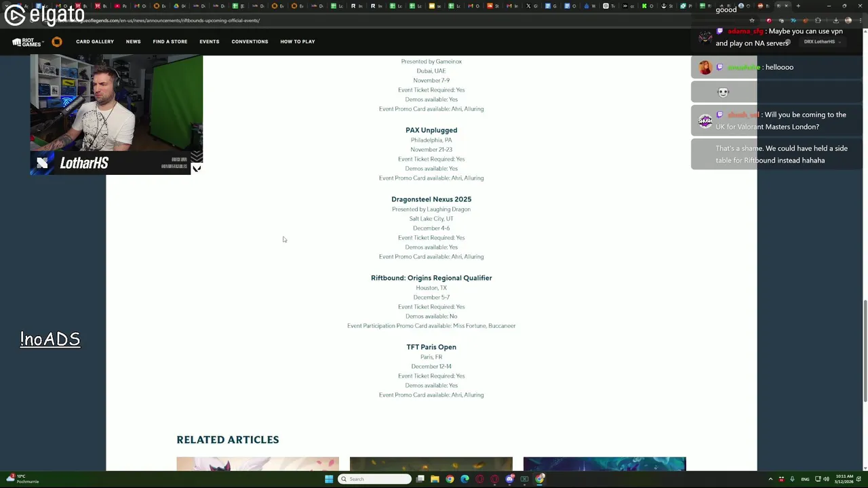Switch to the active Chrome window in taskbar

(x=540, y=479)
